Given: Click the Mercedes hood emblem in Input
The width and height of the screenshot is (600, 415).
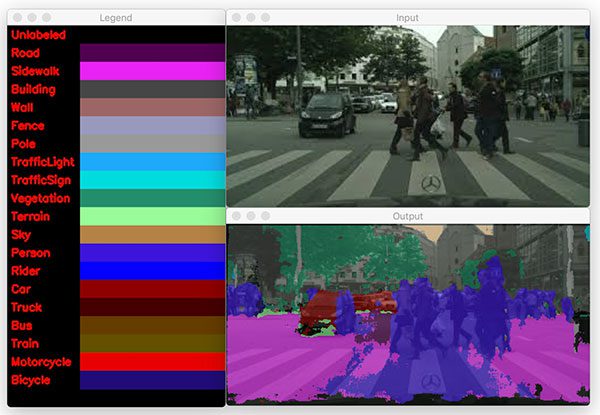Looking at the screenshot, I should coord(431,184).
